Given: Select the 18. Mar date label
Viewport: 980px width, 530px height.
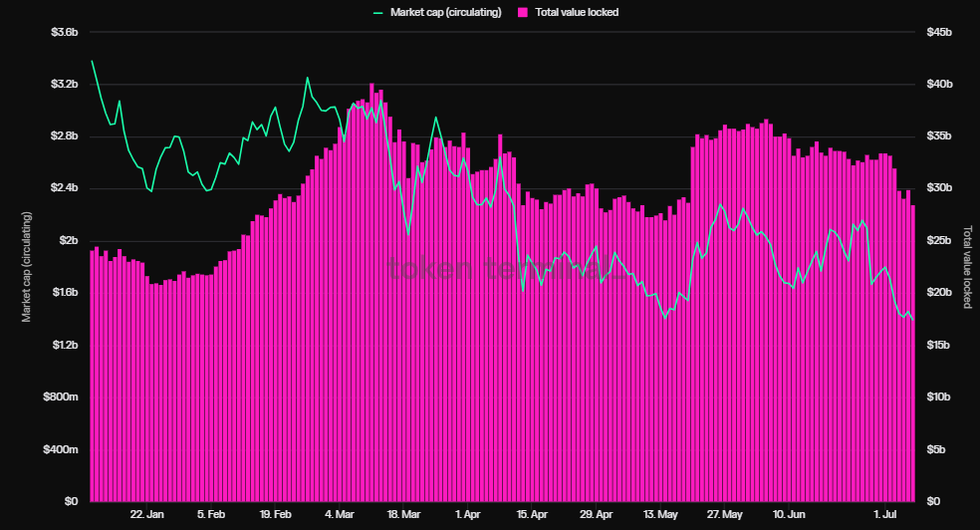Looking at the screenshot, I should point(403,514).
